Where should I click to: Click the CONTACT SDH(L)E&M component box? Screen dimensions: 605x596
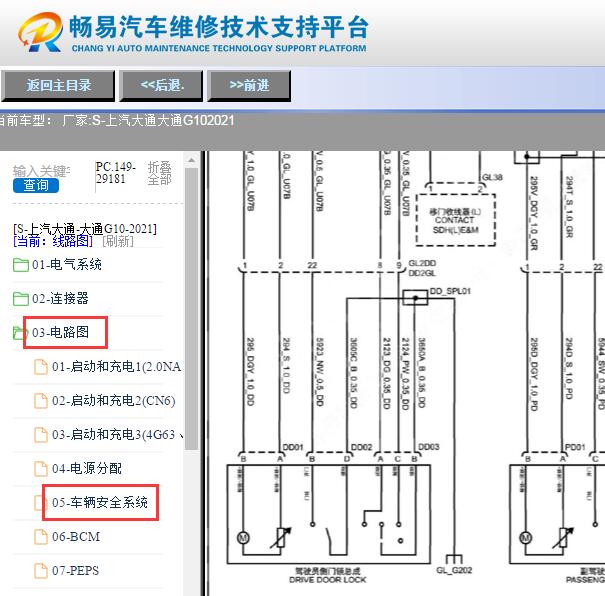(x=456, y=221)
